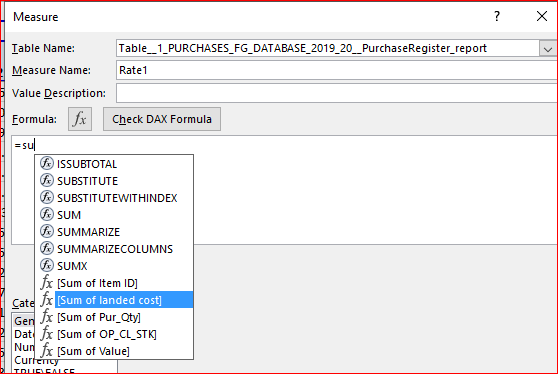Click the fx icon beside Sum of Value

(x=47, y=351)
